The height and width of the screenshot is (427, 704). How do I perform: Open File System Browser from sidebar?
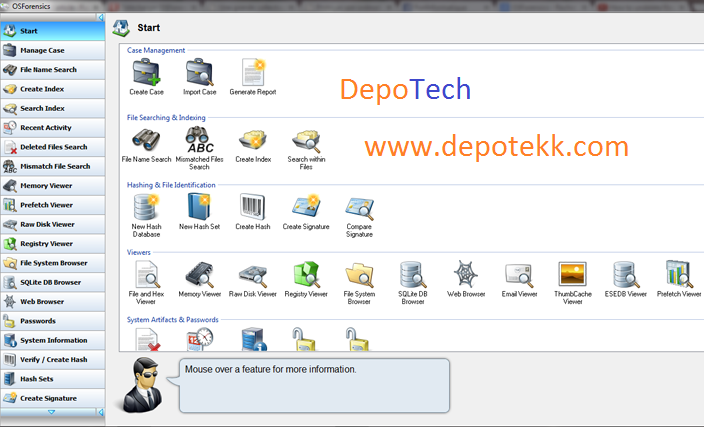pos(53,263)
